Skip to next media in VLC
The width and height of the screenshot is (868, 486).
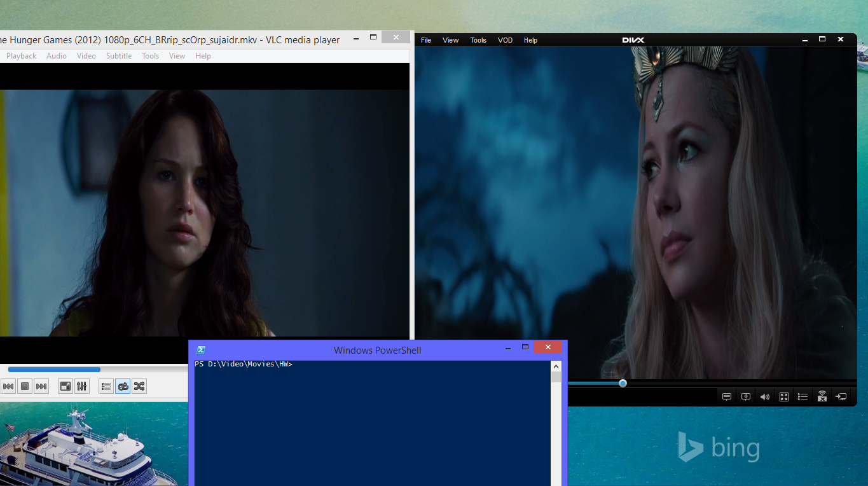click(x=41, y=386)
